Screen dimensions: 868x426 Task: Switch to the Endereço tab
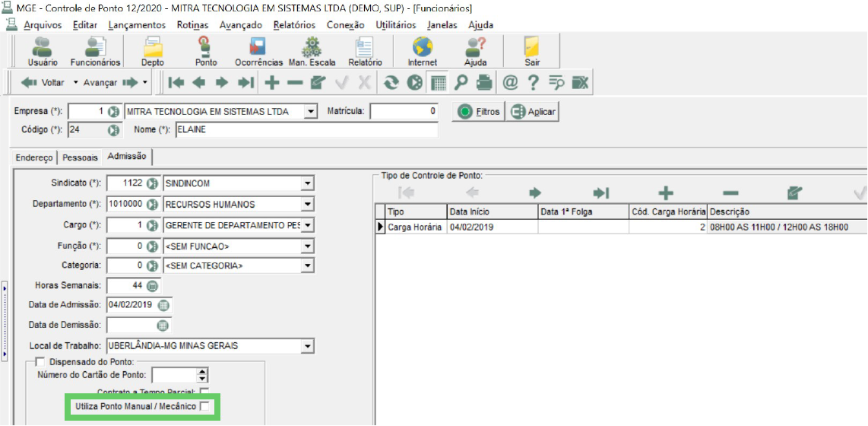(x=33, y=157)
